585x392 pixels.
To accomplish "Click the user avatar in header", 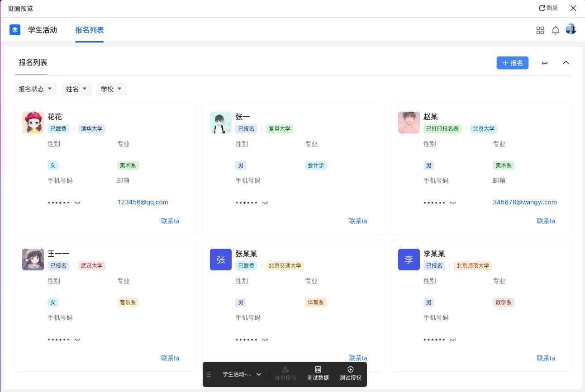I will coord(571,29).
